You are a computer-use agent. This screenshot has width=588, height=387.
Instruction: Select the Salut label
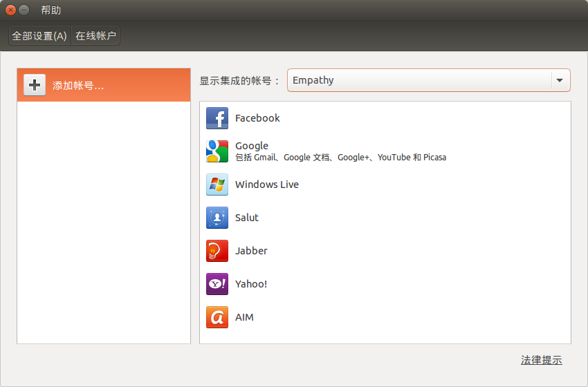[x=247, y=218]
